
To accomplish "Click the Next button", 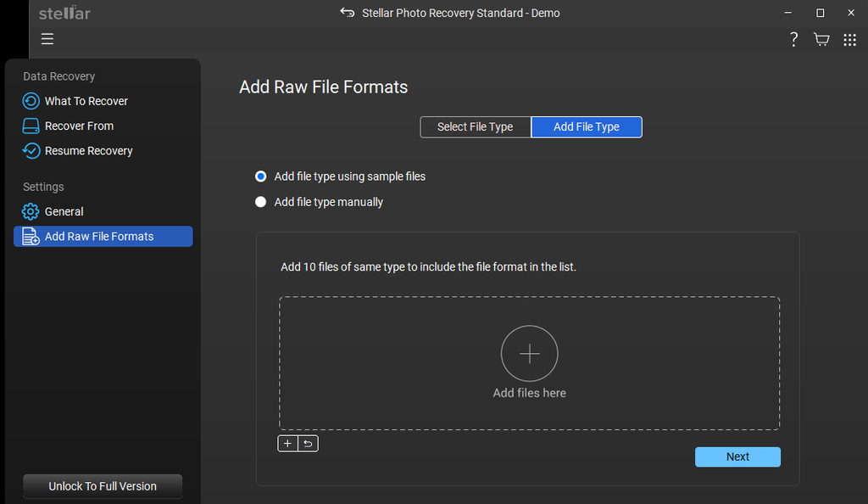I will point(737,457).
